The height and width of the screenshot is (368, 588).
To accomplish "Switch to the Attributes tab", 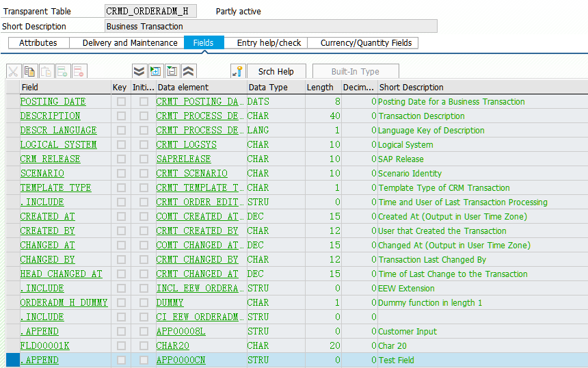I will (38, 42).
